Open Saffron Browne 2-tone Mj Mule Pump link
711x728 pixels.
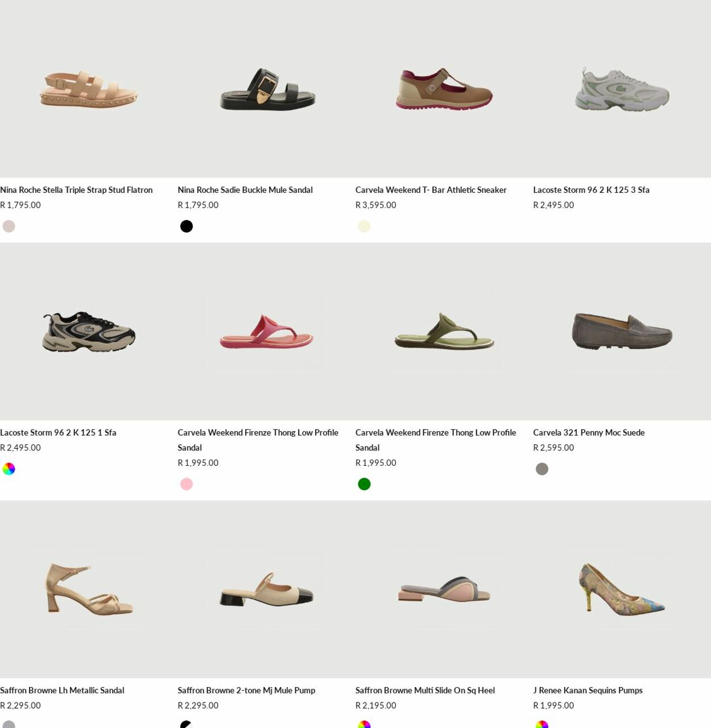[246, 690]
